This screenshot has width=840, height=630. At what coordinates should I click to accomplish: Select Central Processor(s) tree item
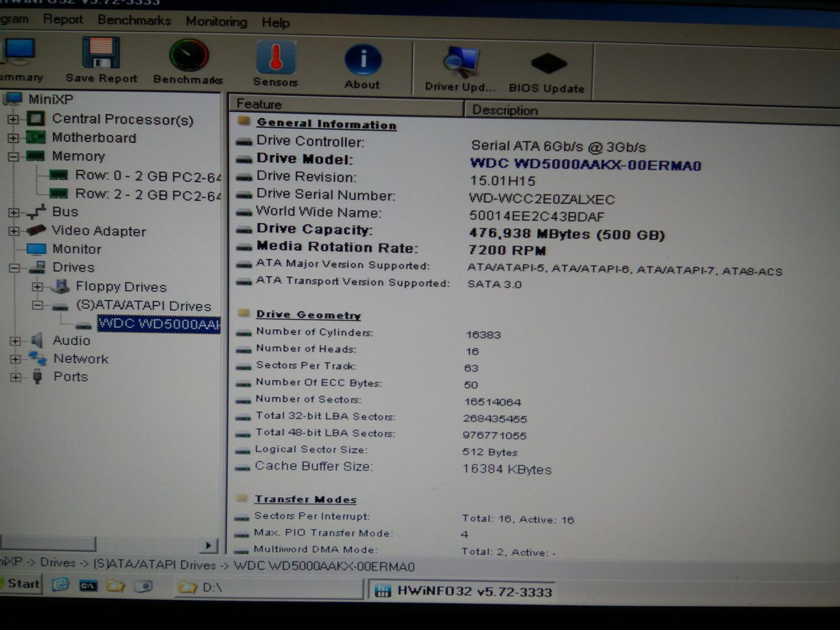pos(122,119)
